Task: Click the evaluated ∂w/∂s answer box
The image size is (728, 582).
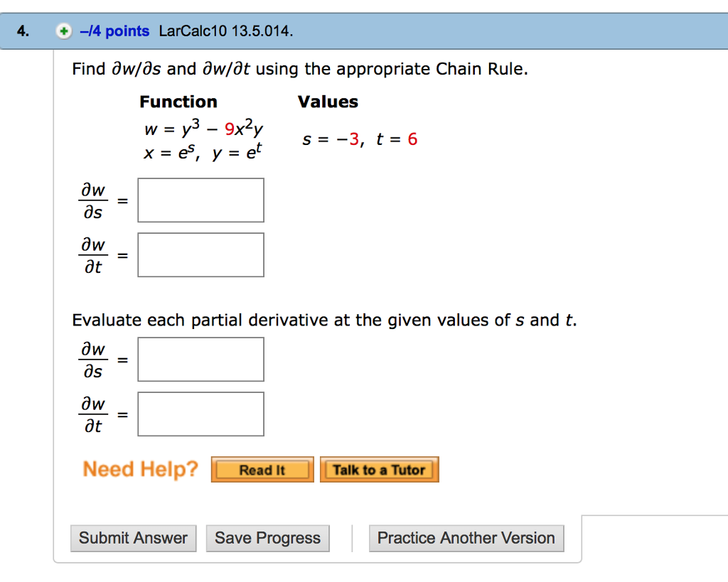Action: [200, 359]
